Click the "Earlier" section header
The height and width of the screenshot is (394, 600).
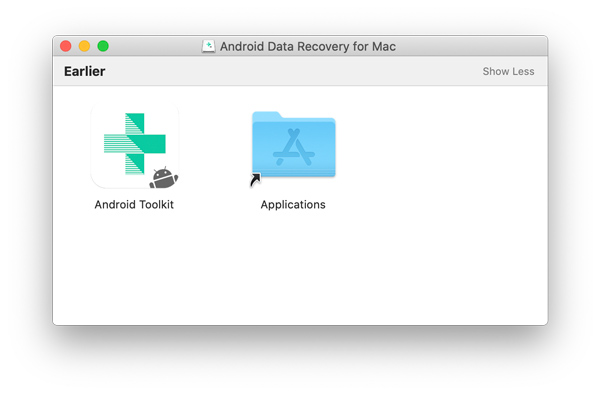coord(85,72)
